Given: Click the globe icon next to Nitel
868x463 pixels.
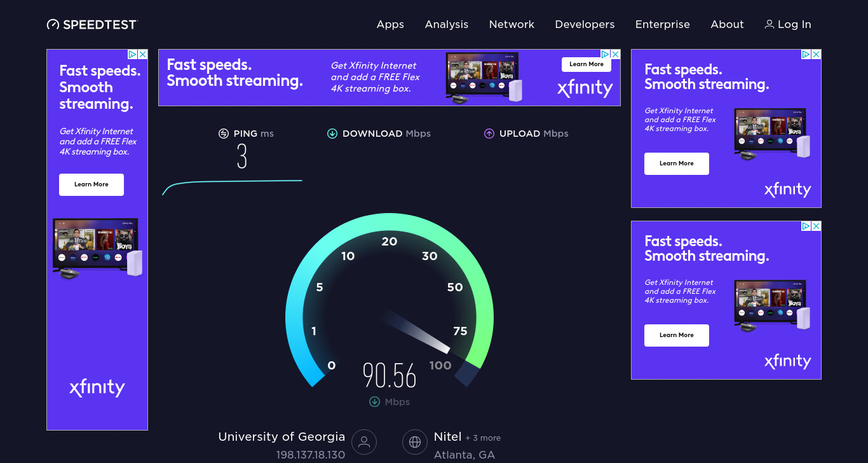Looking at the screenshot, I should 415,441.
